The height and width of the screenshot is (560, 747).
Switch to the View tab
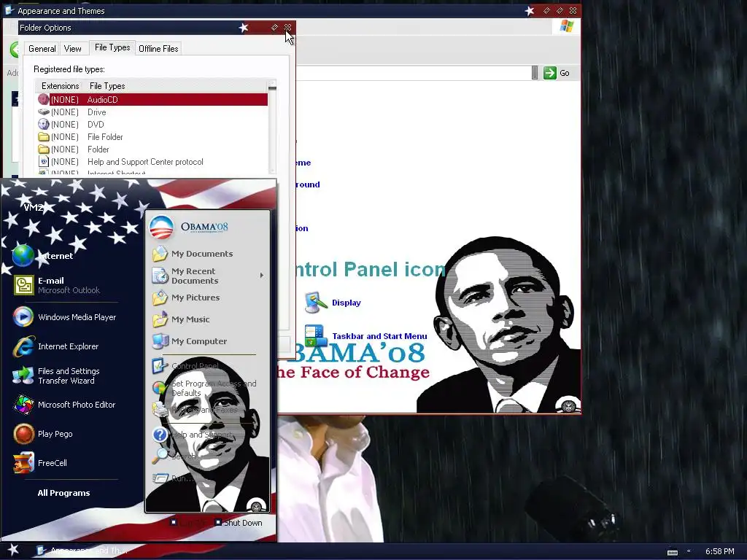click(72, 49)
